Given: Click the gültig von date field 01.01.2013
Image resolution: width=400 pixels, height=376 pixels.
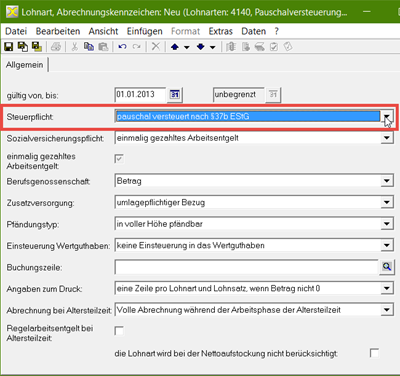Looking at the screenshot, I should pyautogui.click(x=140, y=95).
